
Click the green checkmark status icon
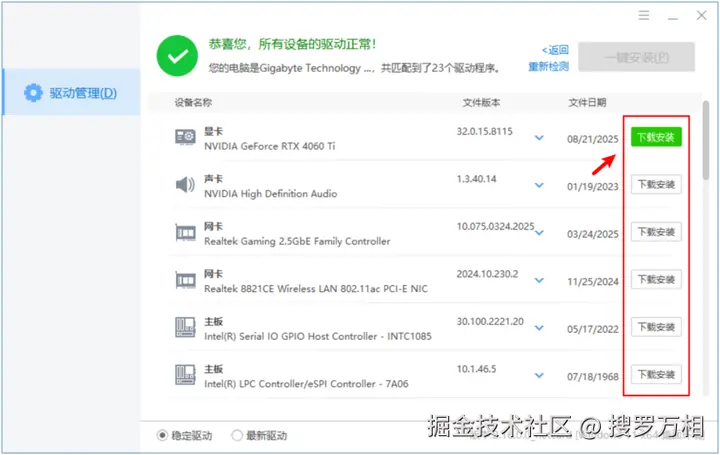point(177,56)
